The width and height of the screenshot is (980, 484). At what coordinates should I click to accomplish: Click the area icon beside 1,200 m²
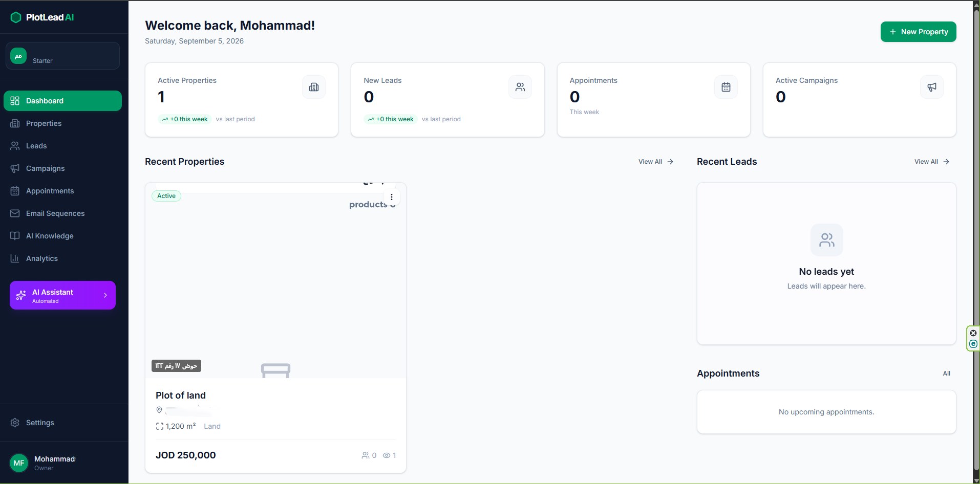tap(160, 426)
